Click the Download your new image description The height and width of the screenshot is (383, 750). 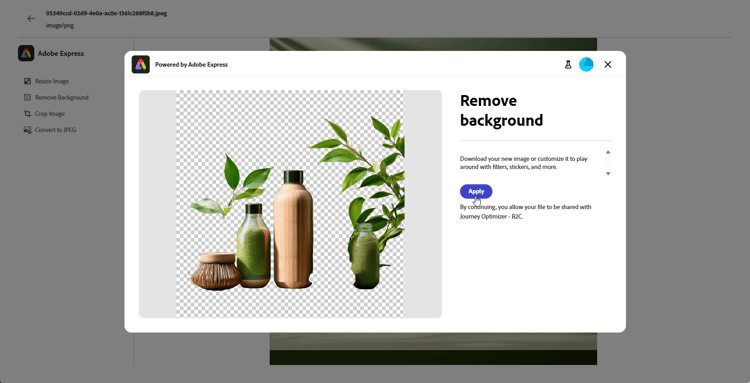coord(524,163)
